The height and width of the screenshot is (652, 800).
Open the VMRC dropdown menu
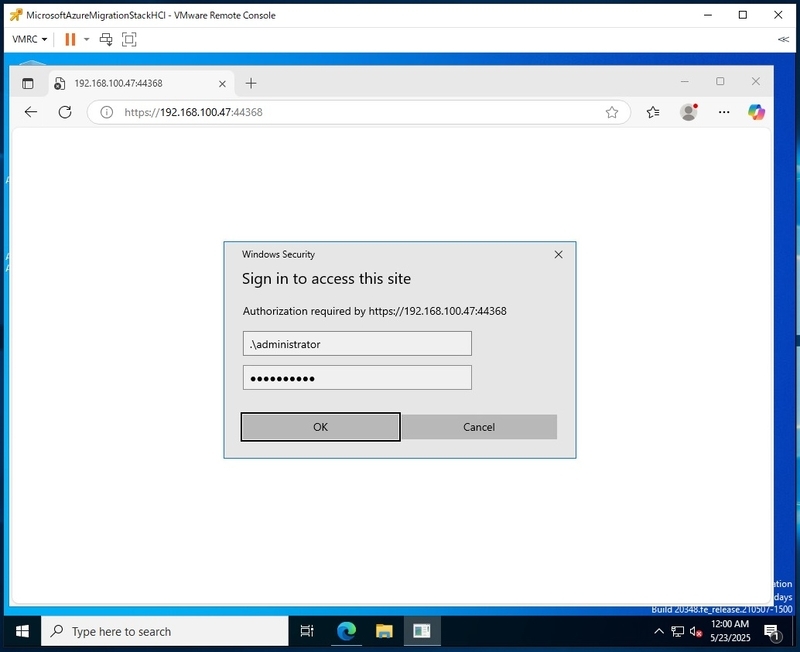(30, 39)
